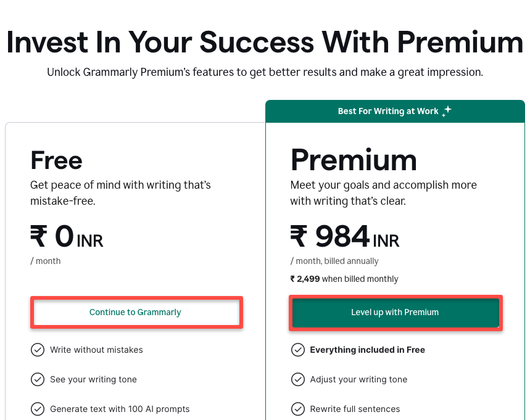Click checkmark next to "Everything included in Free"
Viewport: 530px width, 420px height.
tap(298, 350)
